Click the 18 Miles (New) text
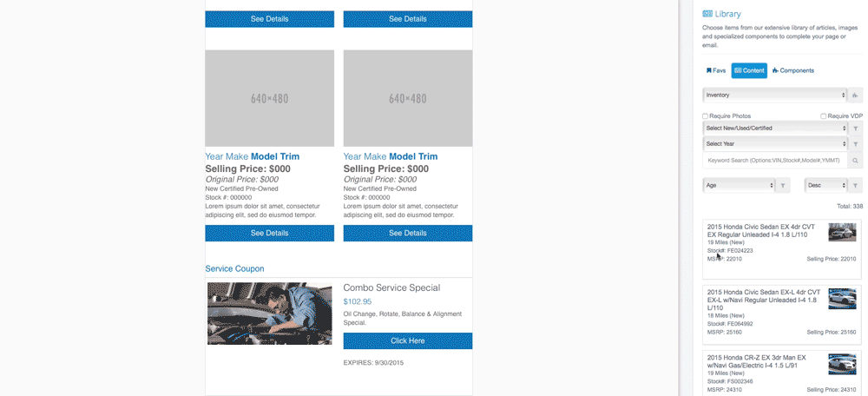 click(x=726, y=316)
